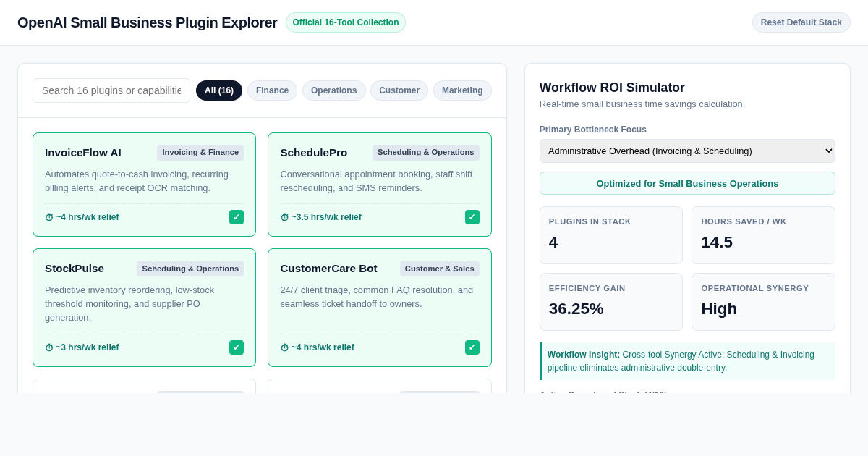Image resolution: width=868 pixels, height=456 pixels.
Task: Click the Hours Saved / Wk value 14.5
Action: point(717,242)
